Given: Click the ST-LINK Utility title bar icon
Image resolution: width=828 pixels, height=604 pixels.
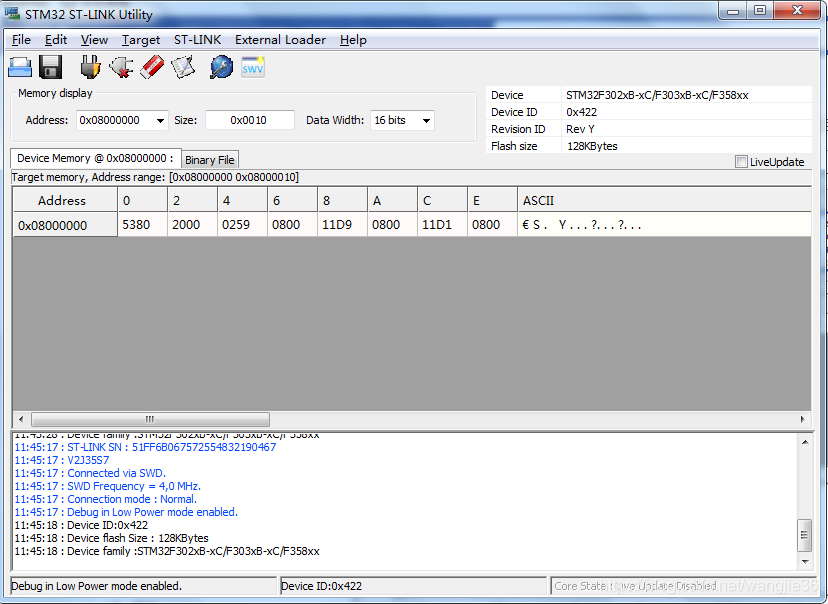Looking at the screenshot, I should [12, 13].
